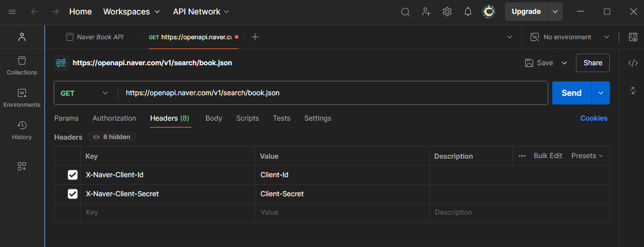The height and width of the screenshot is (247, 644).
Task: Click the empty Description field in new row
Action: click(519, 212)
